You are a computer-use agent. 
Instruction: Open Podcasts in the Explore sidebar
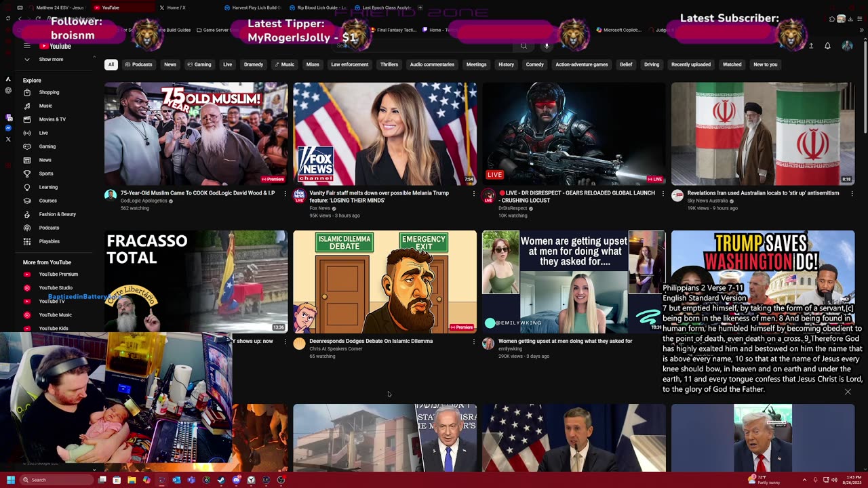(x=49, y=228)
